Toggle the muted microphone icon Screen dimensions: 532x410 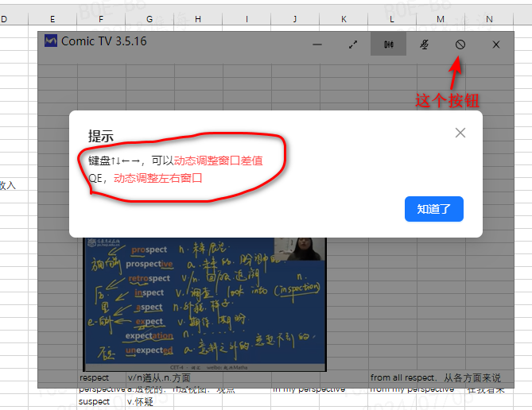(x=424, y=44)
